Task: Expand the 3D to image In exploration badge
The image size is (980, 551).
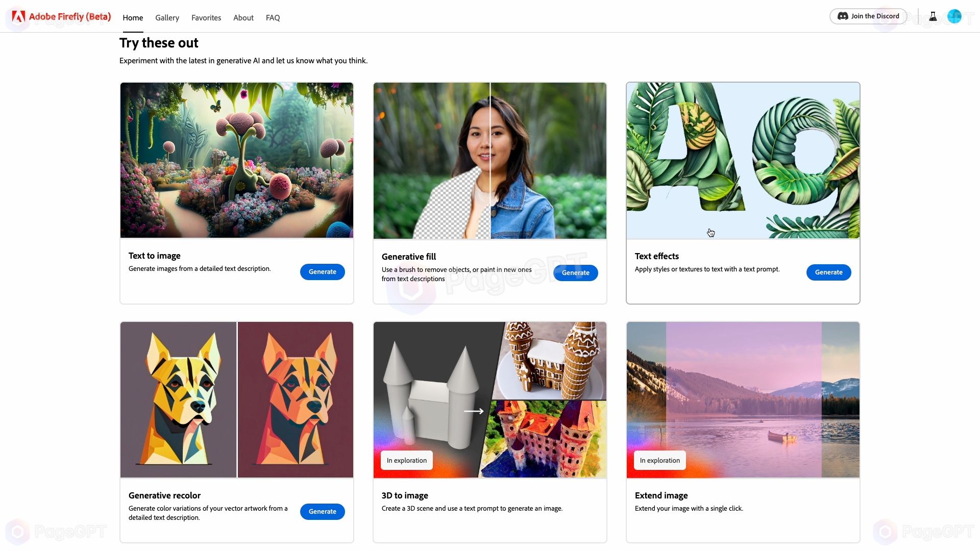Action: (x=406, y=460)
